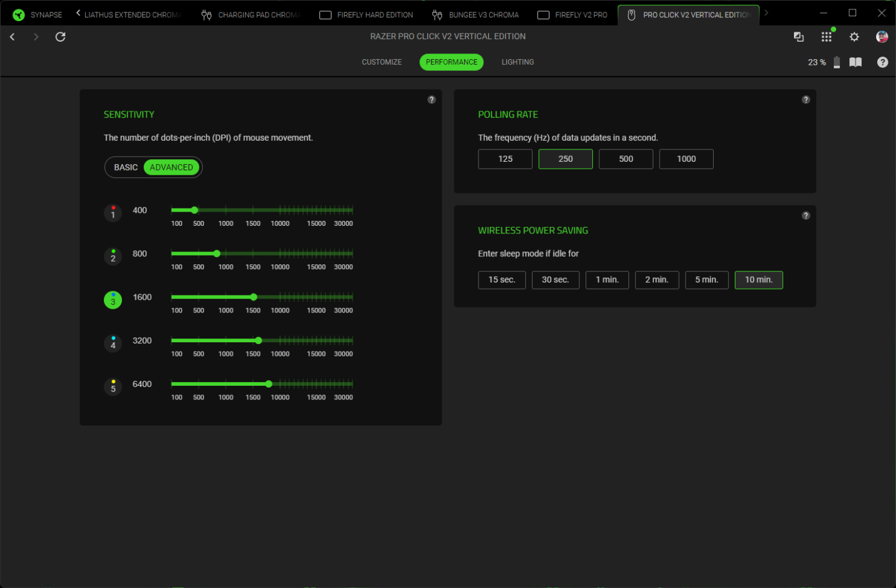Click the stage 1 DPI slider handle
Image resolution: width=896 pixels, height=588 pixels.
[195, 210]
